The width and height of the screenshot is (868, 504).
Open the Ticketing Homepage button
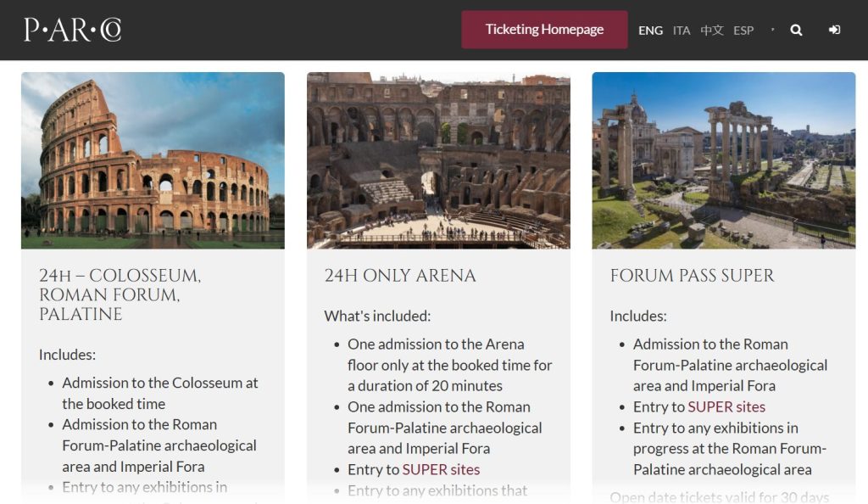(544, 28)
